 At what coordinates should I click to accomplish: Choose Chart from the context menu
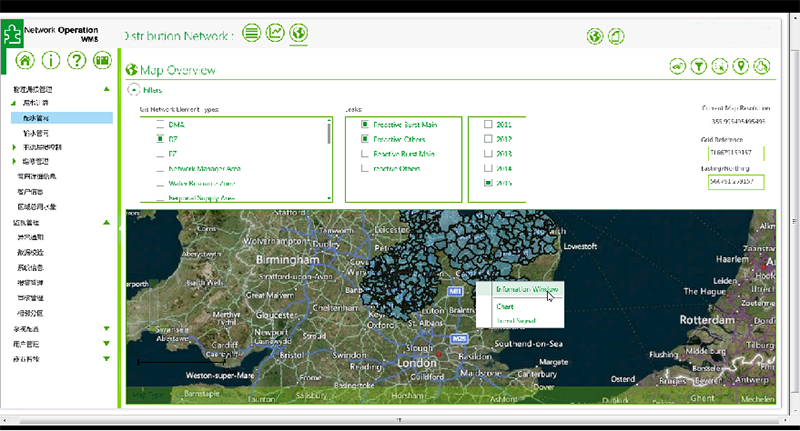(505, 305)
